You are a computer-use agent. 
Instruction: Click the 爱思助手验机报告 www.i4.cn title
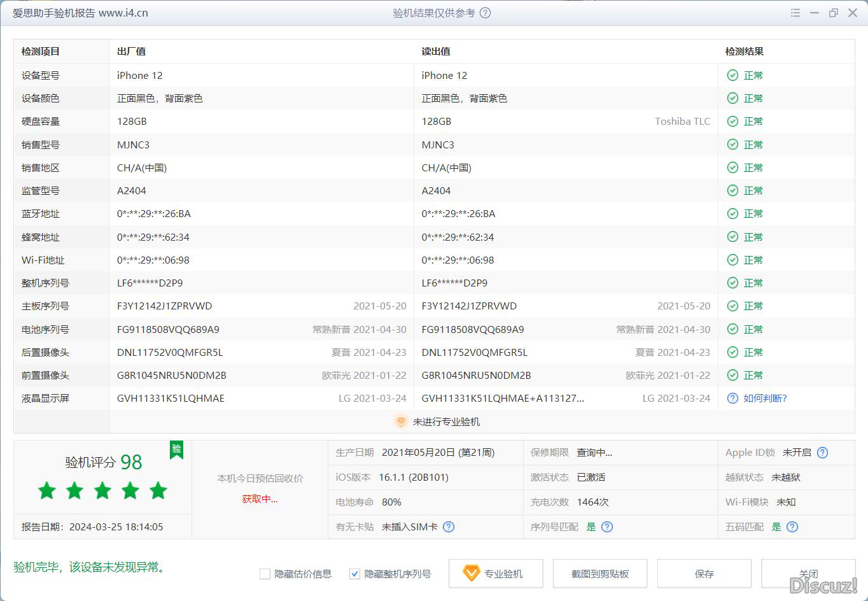(x=80, y=13)
